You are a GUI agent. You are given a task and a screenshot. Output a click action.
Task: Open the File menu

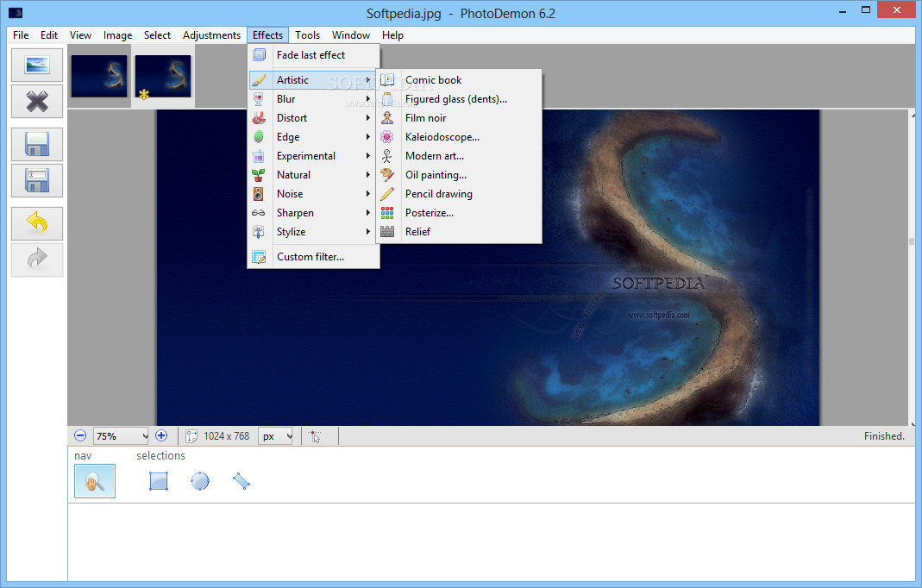(21, 35)
